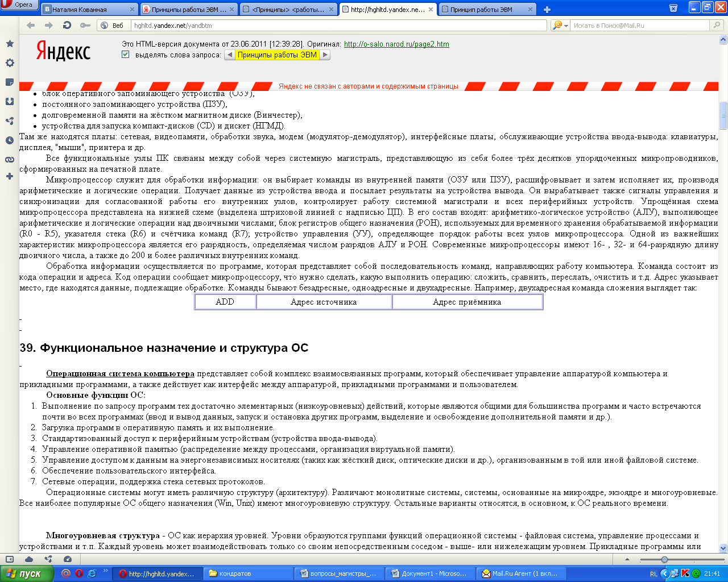The height and width of the screenshot is (582, 728).
Task: Open the closed tabs trash icon
Action: tap(673, 8)
